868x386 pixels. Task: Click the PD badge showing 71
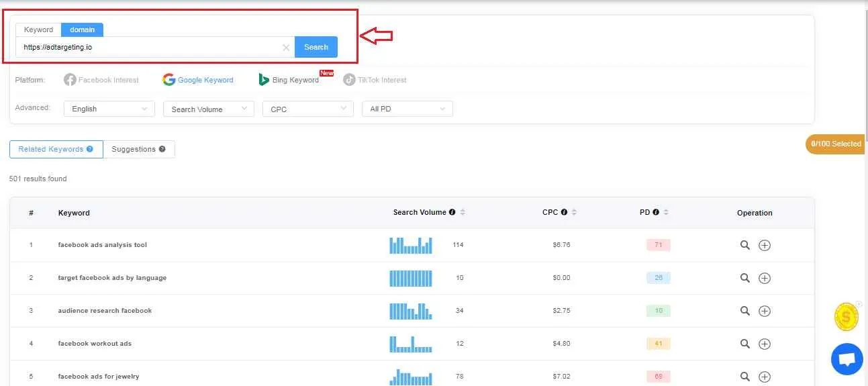point(659,245)
